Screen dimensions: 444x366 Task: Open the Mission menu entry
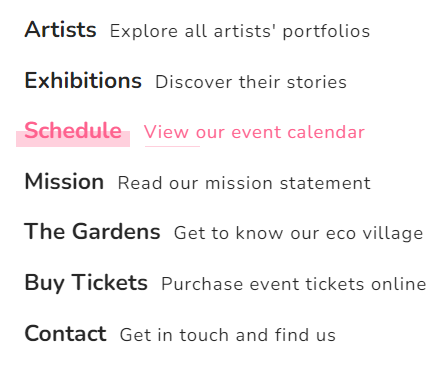click(64, 182)
